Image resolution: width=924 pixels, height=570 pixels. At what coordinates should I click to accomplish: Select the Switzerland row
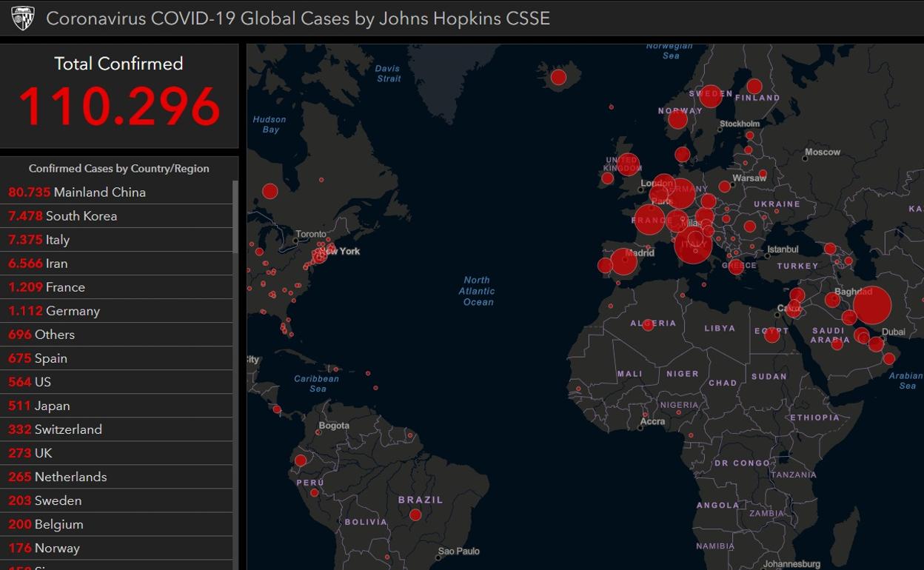pos(116,429)
